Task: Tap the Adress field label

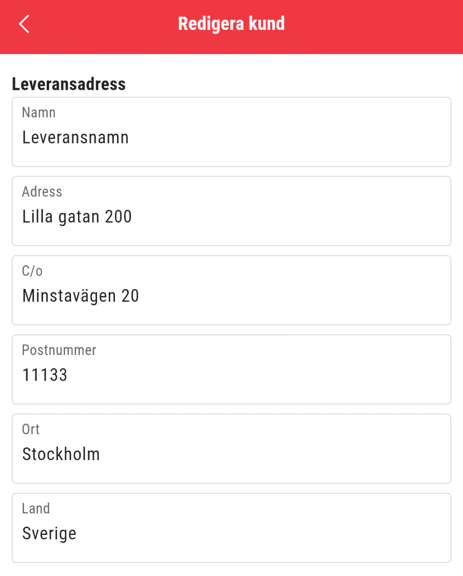Action: 42,192
